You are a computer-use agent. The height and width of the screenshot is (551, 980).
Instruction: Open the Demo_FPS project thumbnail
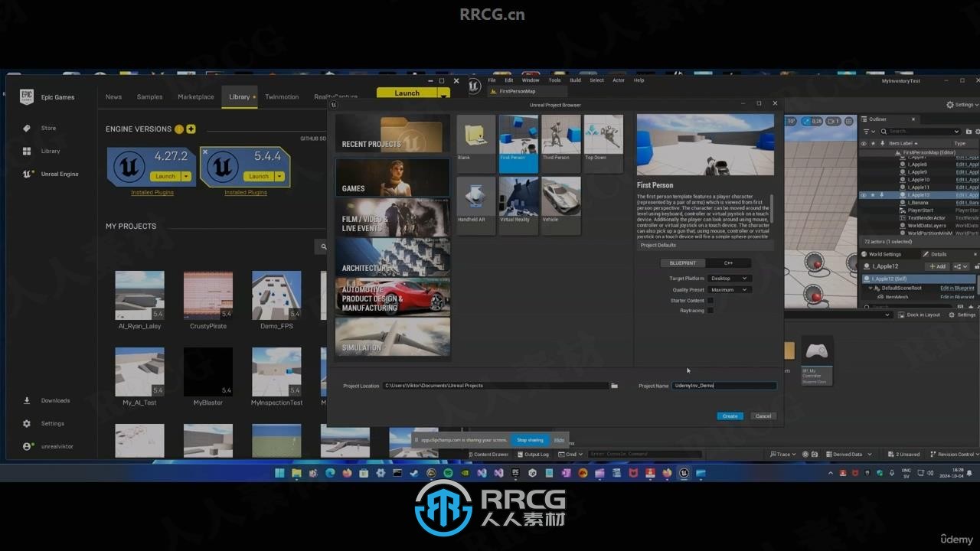(x=276, y=295)
